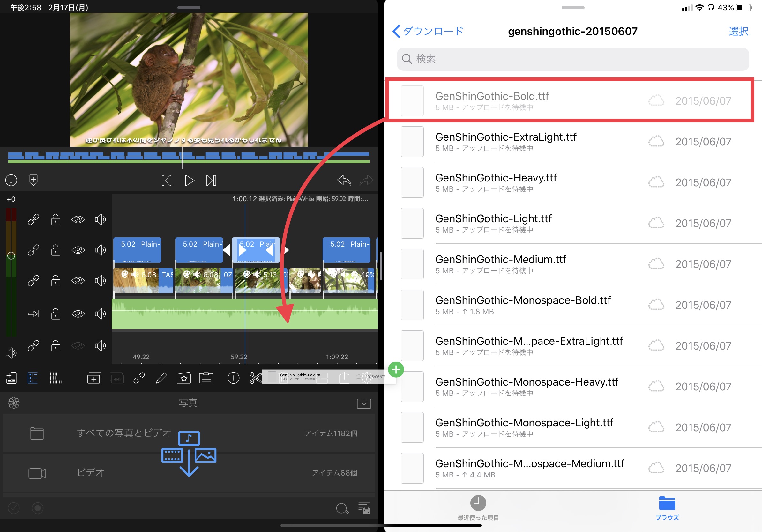Click the circled plus add icon
Screen dimensions: 762x532
233,378
